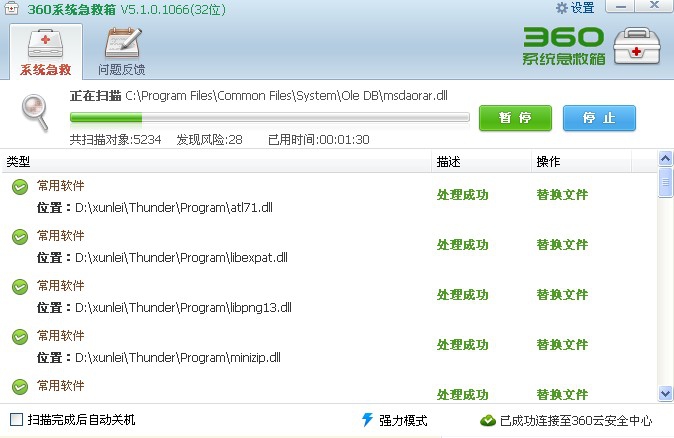
Task: Pause the scan with 暂停 button
Action: point(515,118)
